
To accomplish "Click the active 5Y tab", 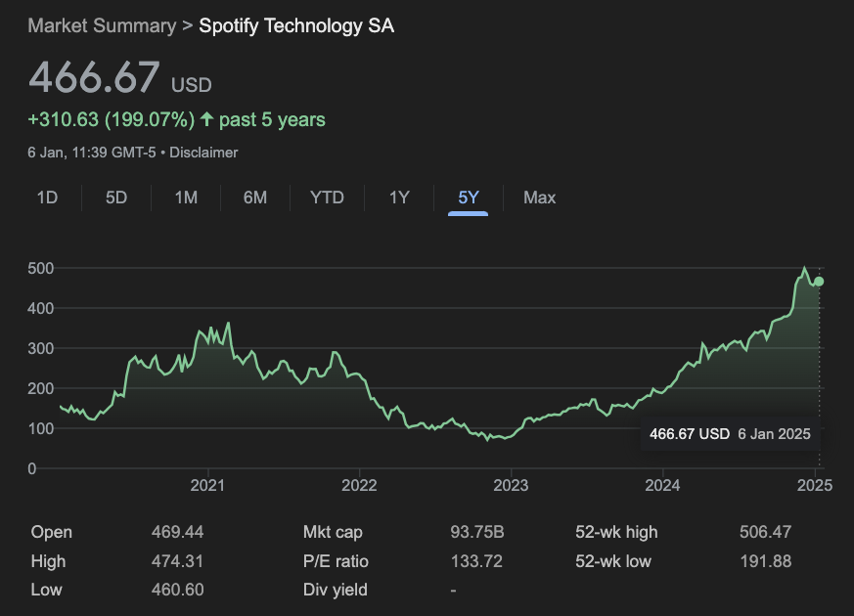I will [x=469, y=198].
